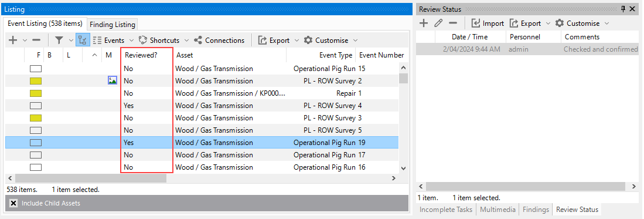Click the edit pencil icon in Review Status
Image resolution: width=644 pixels, height=219 pixels.
pos(438,23)
